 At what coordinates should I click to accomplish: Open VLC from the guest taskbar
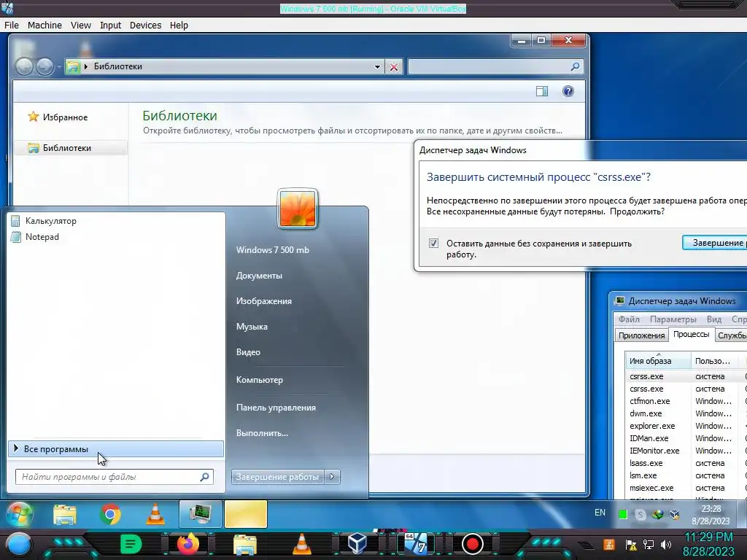(155, 514)
